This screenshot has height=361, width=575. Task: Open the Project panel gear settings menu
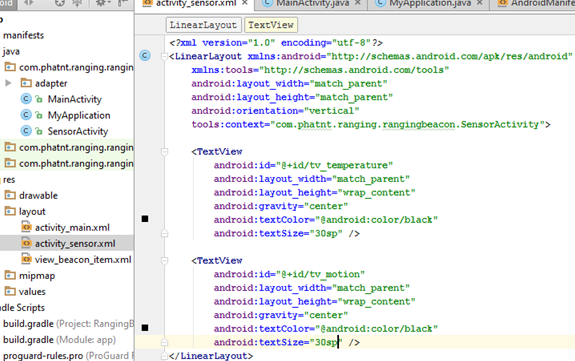click(101, 3)
